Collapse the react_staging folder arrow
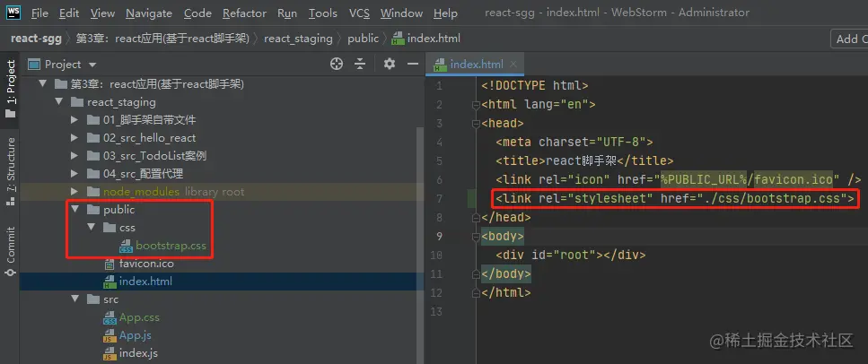This screenshot has width=868, height=364. (x=58, y=102)
